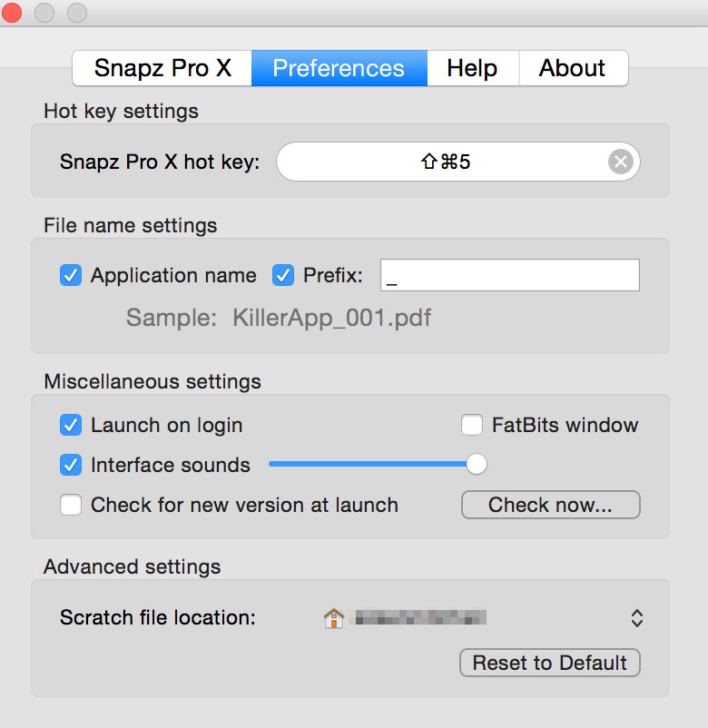The width and height of the screenshot is (708, 728).
Task: Click the Interface sounds volume slider knob
Action: tap(476, 465)
